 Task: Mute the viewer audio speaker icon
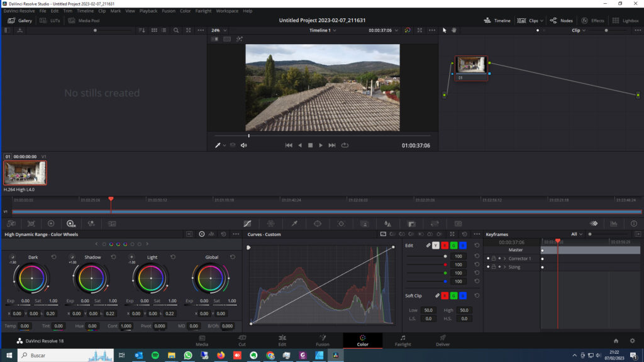click(244, 145)
